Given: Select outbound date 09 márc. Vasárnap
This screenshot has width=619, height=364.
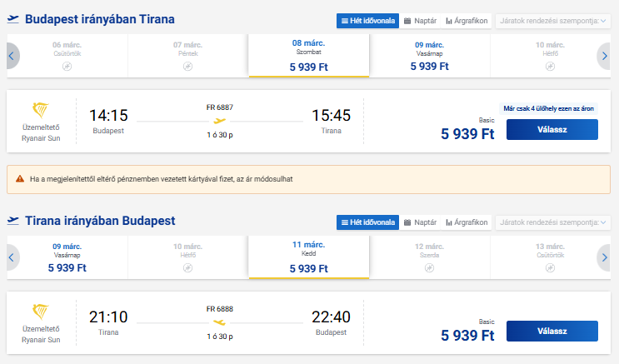Looking at the screenshot, I should [x=430, y=56].
